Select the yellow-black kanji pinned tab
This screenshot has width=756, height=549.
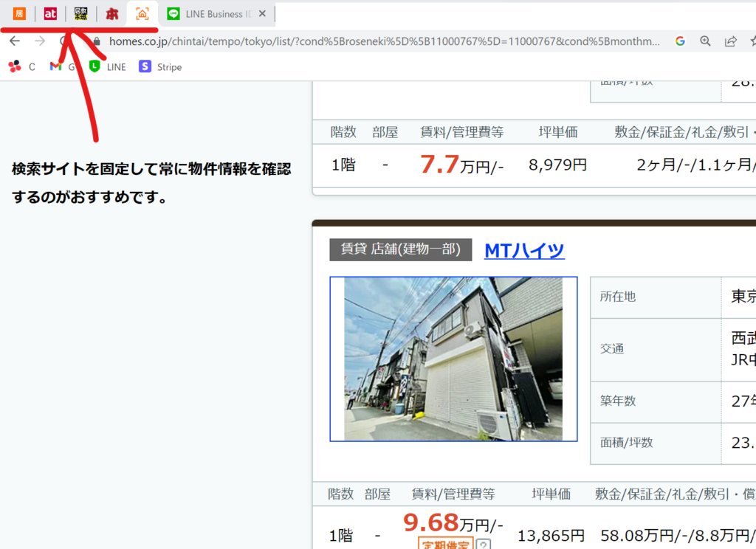(80, 13)
